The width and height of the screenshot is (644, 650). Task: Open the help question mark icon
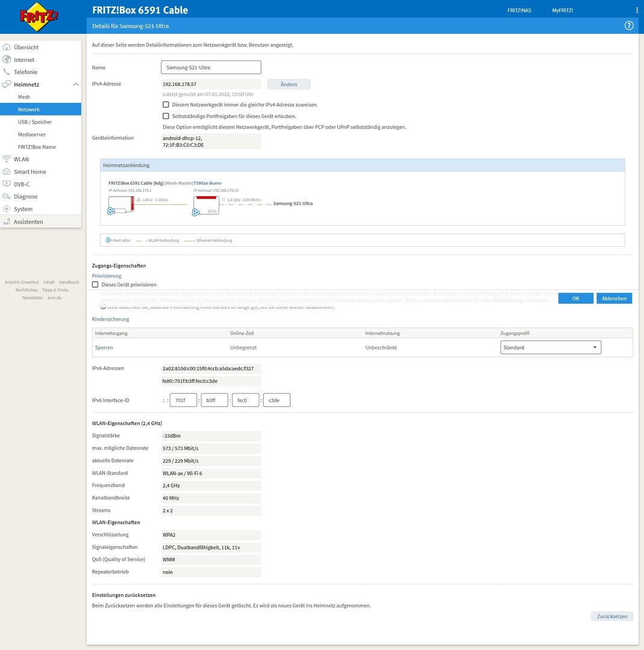pyautogui.click(x=629, y=26)
